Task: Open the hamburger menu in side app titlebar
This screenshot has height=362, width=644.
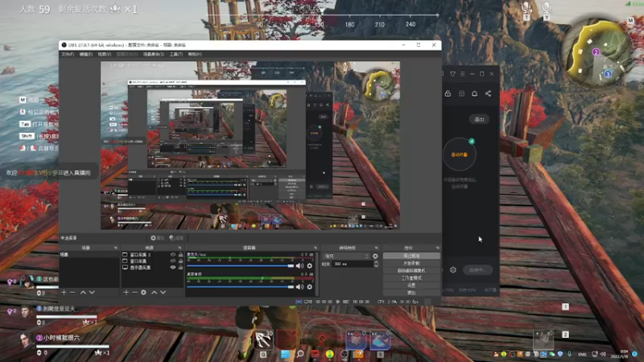Action: point(462,74)
